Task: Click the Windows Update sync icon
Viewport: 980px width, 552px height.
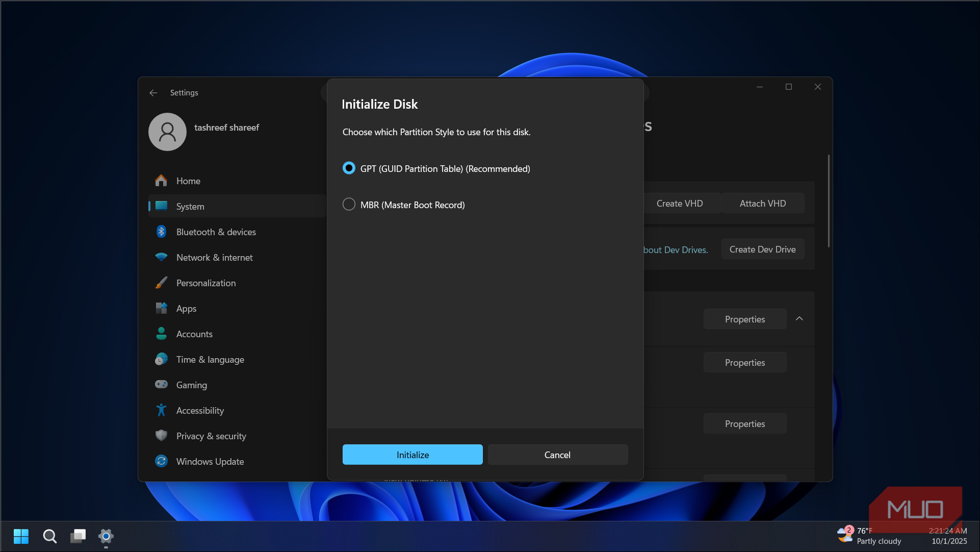Action: point(161,461)
